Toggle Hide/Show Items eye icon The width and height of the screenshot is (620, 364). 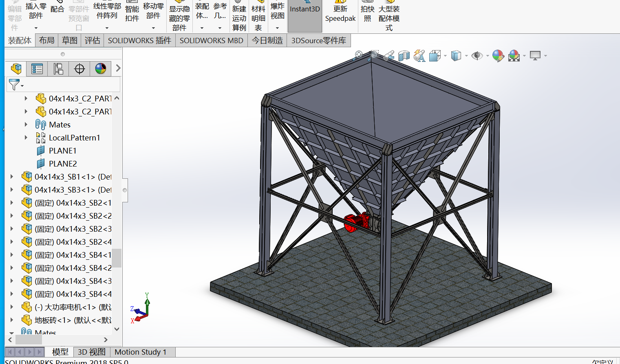[x=477, y=55]
